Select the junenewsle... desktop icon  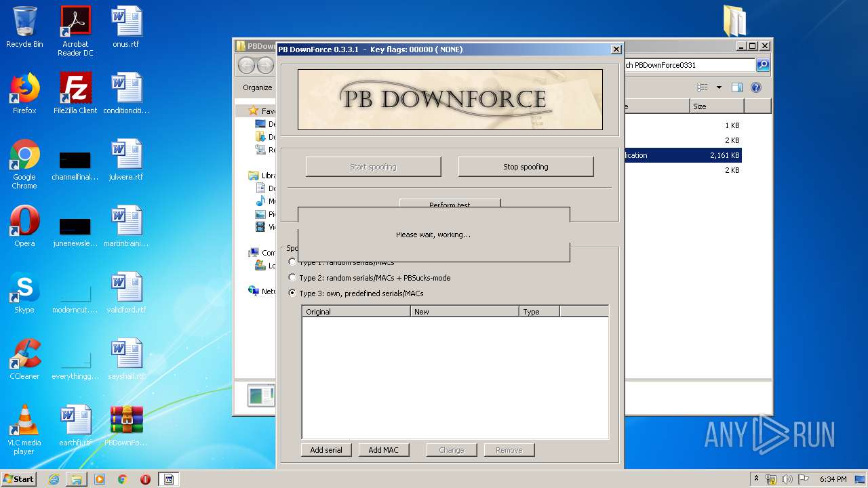click(x=75, y=231)
